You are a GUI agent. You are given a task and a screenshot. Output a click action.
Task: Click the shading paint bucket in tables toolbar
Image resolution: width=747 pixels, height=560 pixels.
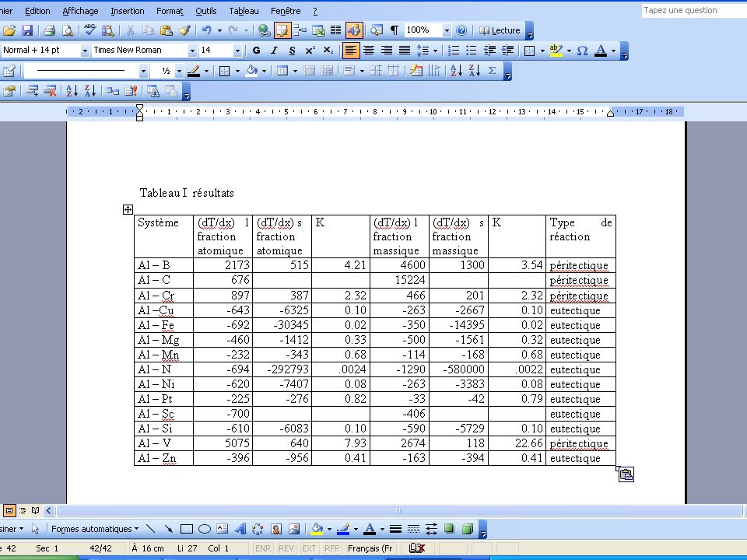(251, 71)
